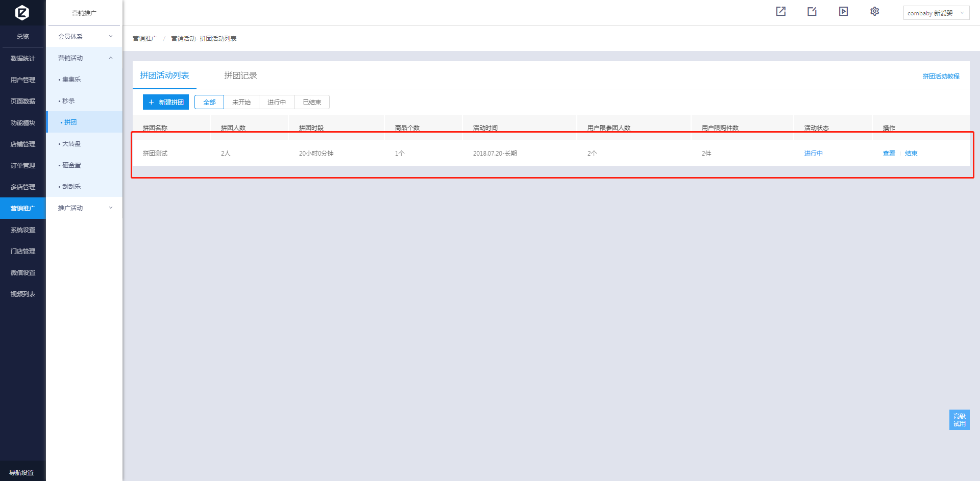
Task: Click the play video icon in header
Action: tap(843, 11)
